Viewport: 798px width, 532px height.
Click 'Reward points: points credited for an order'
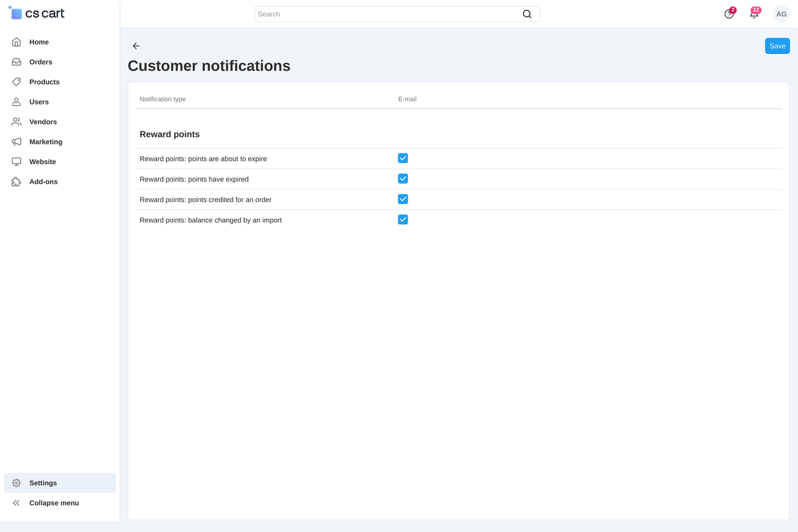click(x=205, y=199)
